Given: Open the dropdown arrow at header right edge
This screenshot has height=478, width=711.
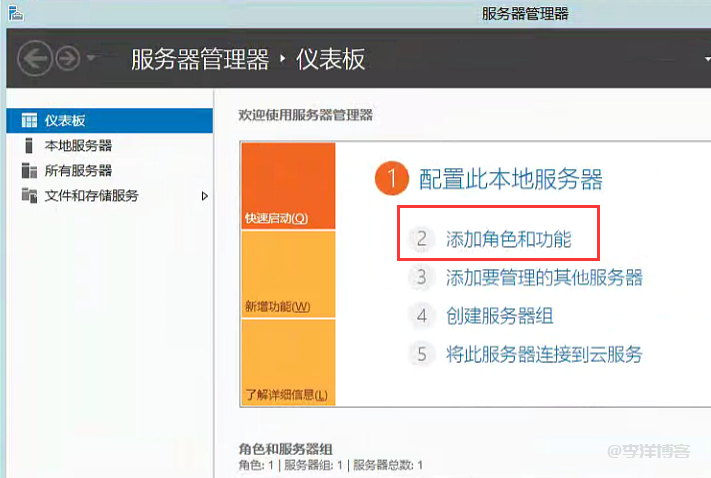Looking at the screenshot, I should click(706, 59).
